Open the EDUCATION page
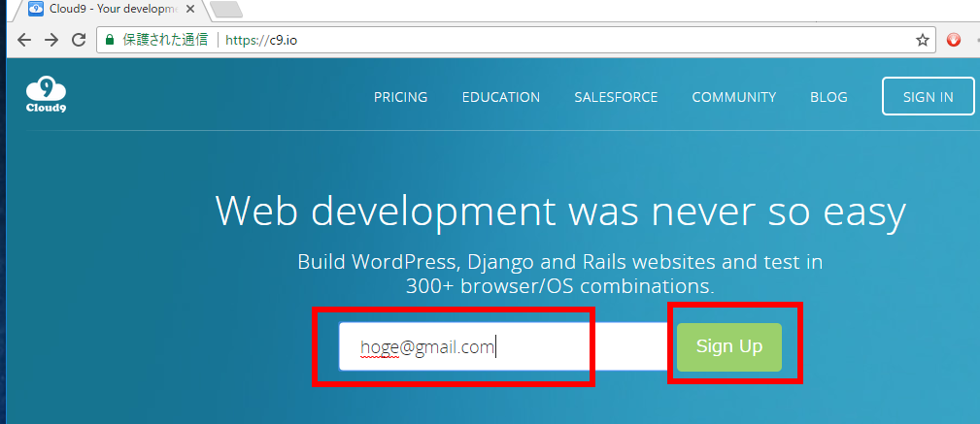The height and width of the screenshot is (424, 980). point(500,97)
